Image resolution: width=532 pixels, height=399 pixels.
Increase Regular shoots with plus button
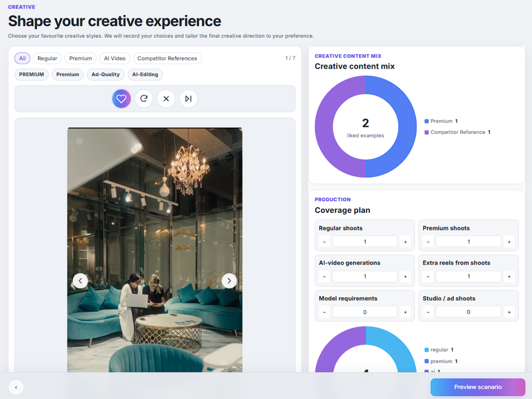click(405, 242)
